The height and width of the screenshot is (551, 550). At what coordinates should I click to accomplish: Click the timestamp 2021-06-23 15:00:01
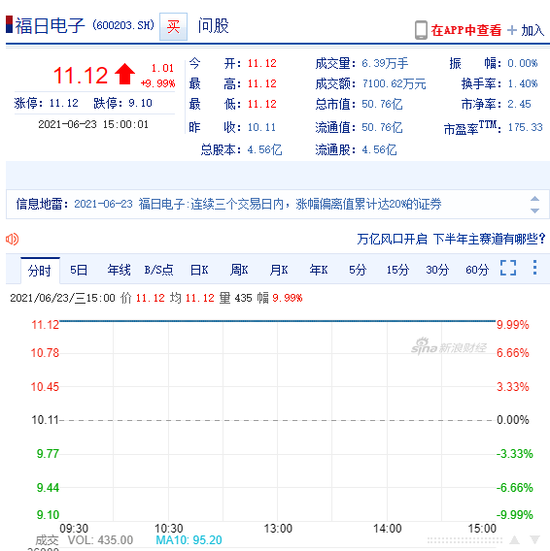click(93, 124)
